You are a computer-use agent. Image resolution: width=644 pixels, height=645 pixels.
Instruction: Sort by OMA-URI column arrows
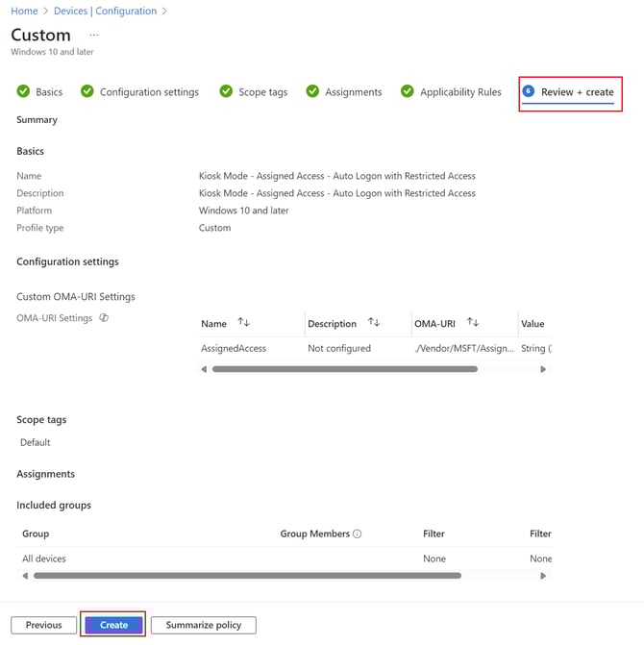473,323
